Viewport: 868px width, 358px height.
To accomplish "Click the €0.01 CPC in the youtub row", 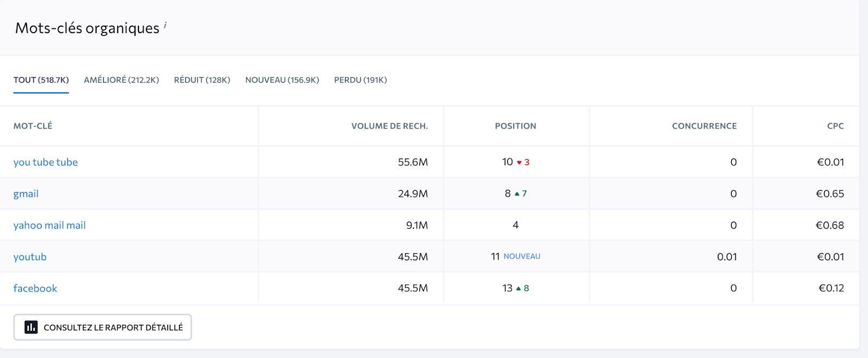I will (831, 256).
